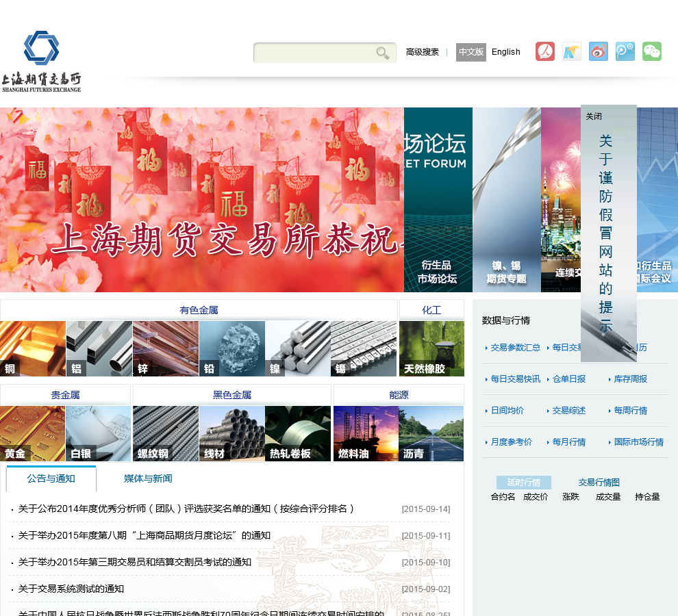Select the 铜 copper product tile
The width and height of the screenshot is (678, 616).
33,348
